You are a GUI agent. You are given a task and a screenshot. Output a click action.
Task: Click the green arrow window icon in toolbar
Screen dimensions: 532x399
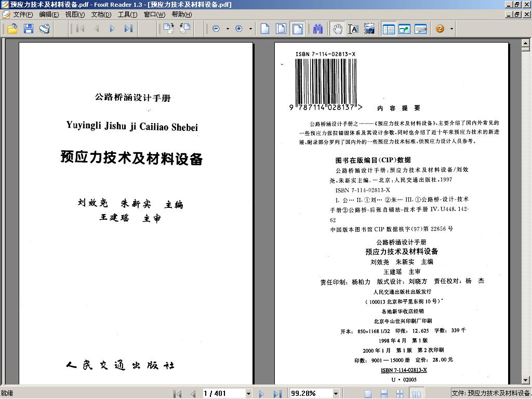pyautogui.click(x=404, y=29)
